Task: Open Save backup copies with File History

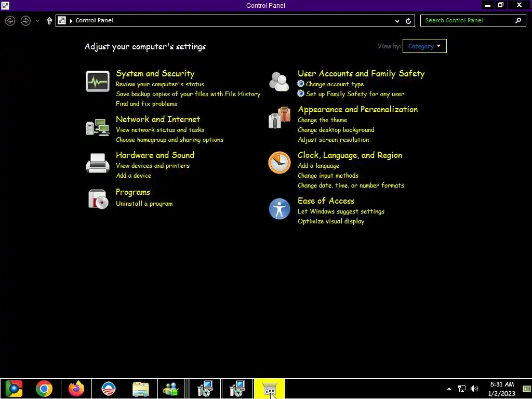Action: pos(188,94)
